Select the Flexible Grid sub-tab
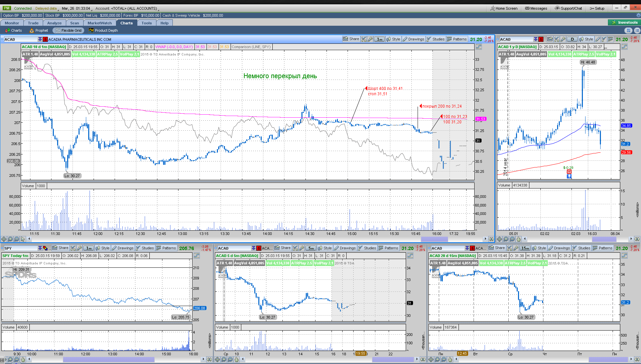 68,30
